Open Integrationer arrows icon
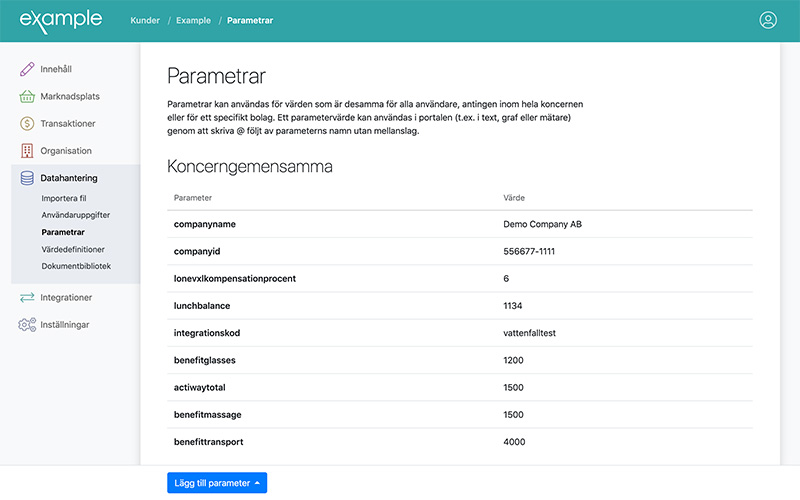This screenshot has height=500, width=800. [27, 297]
